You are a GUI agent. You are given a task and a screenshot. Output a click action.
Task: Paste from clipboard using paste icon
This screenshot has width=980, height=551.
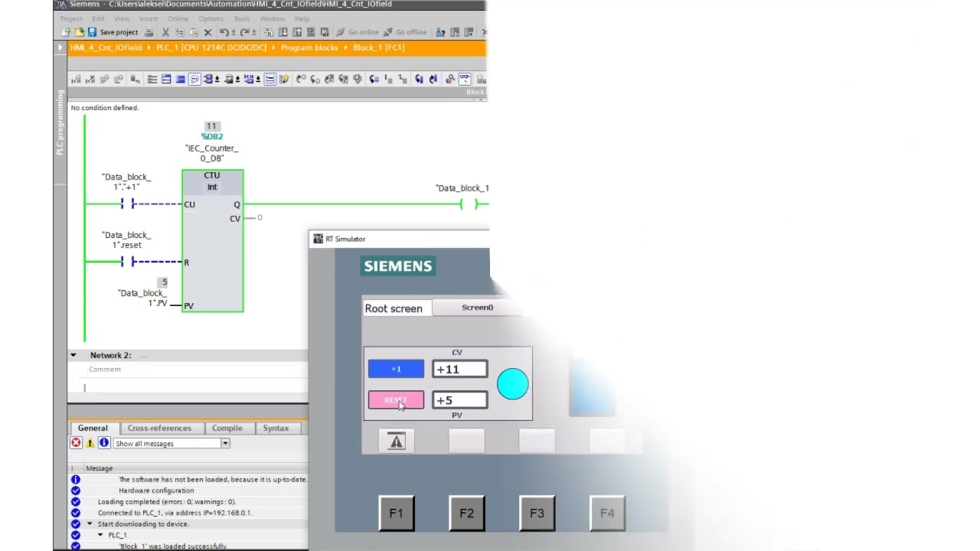tap(193, 32)
